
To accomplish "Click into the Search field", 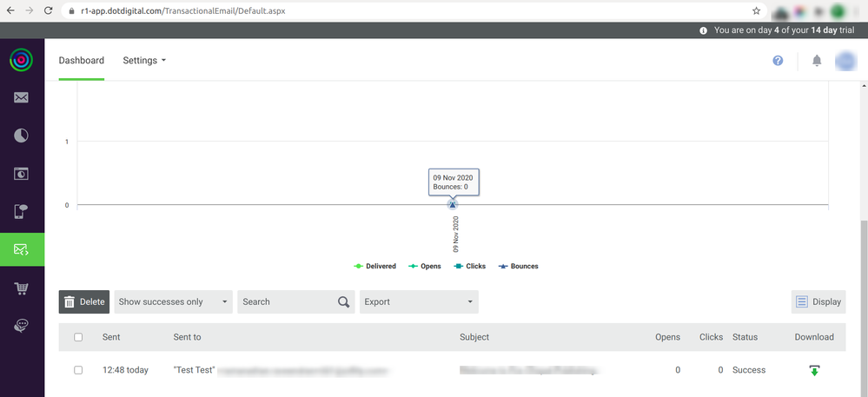I will tap(287, 302).
